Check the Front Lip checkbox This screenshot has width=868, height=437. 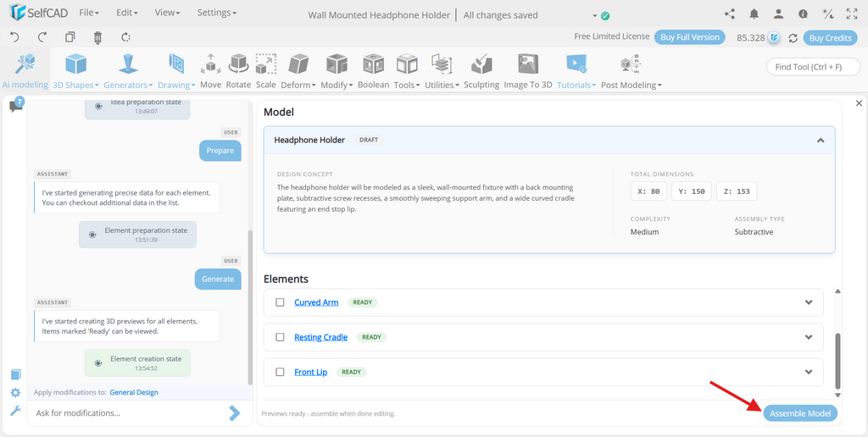click(280, 372)
